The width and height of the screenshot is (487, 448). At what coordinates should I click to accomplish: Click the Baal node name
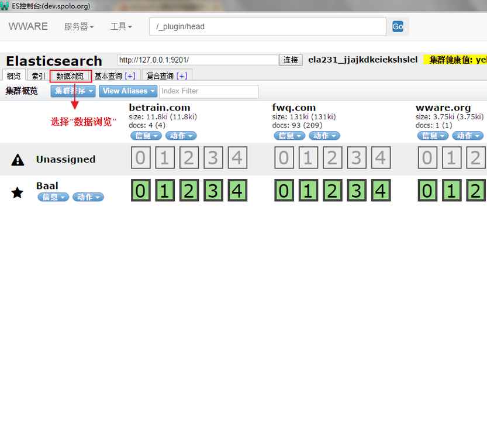tap(47, 186)
